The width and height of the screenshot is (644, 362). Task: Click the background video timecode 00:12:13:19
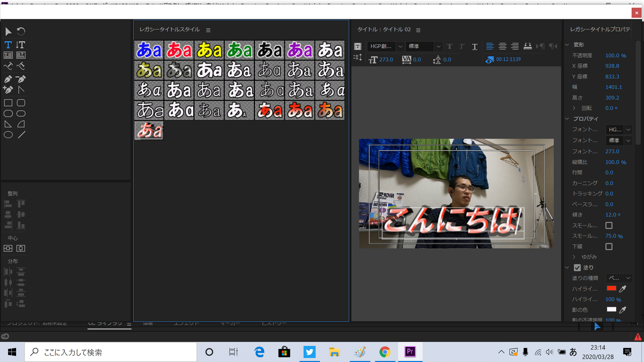click(x=508, y=60)
